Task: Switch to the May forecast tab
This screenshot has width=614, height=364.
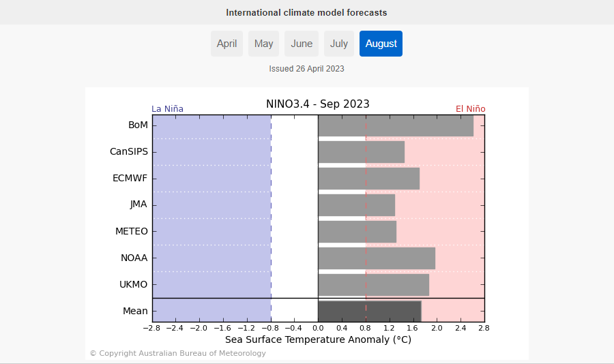Action: (263, 44)
